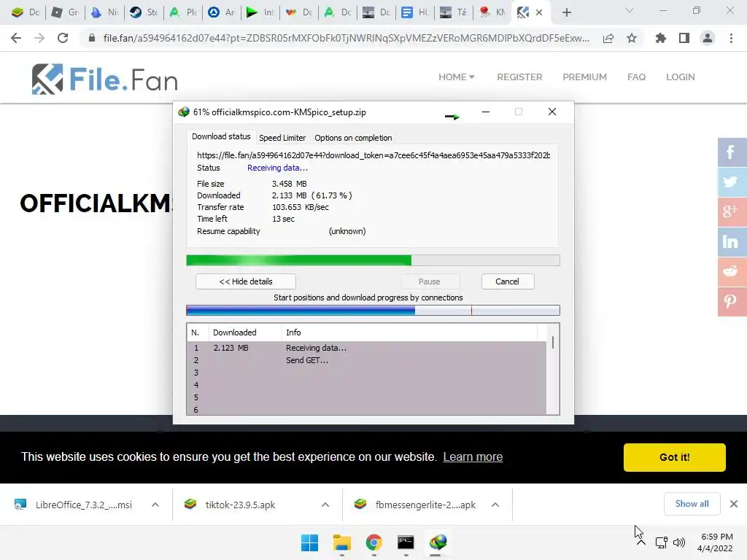Click the green download progress bar
This screenshot has height=560, width=747.
click(373, 260)
